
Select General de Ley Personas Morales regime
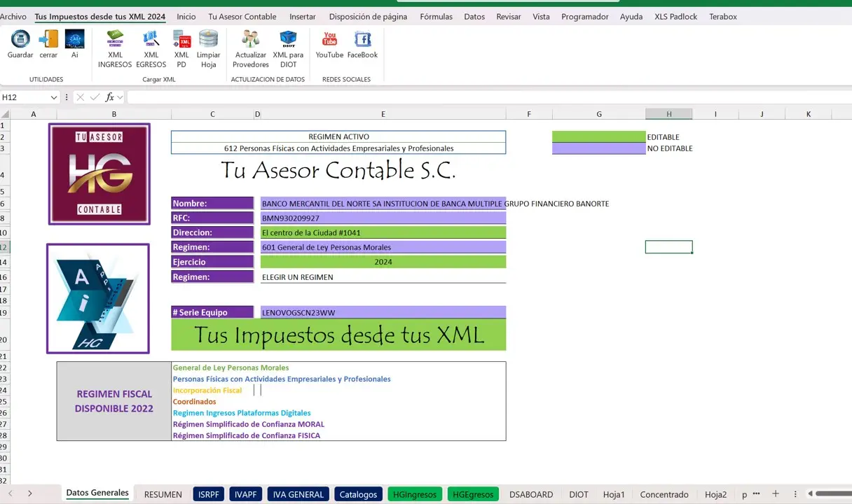pos(231,367)
